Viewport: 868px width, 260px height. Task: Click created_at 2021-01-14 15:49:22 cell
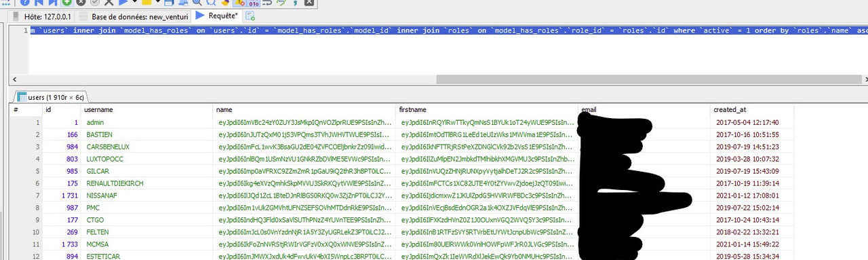(752, 244)
